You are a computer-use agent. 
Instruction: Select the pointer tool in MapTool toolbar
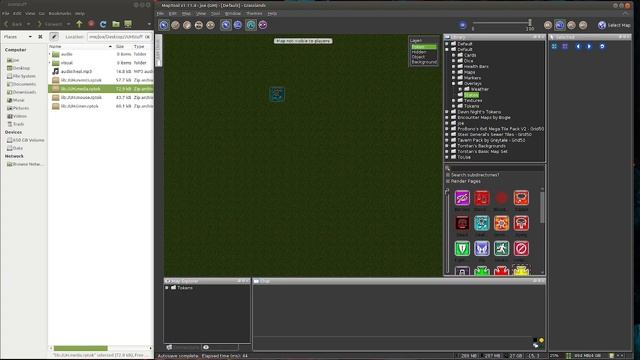[164, 25]
